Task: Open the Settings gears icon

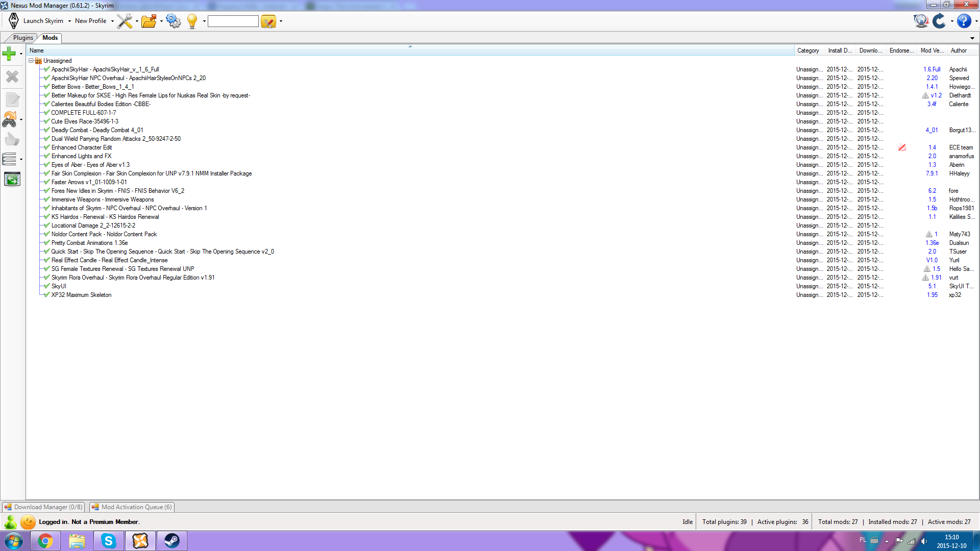Action: tap(174, 21)
